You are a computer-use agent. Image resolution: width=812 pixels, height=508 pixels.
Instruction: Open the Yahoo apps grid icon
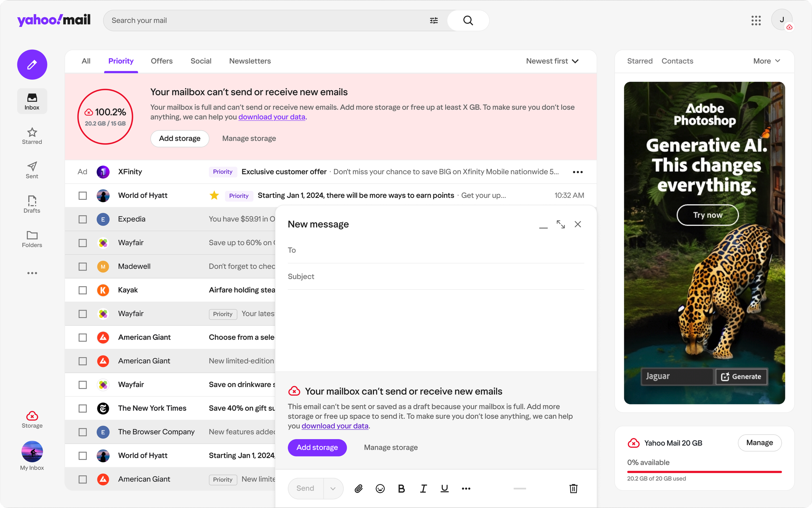click(x=756, y=20)
